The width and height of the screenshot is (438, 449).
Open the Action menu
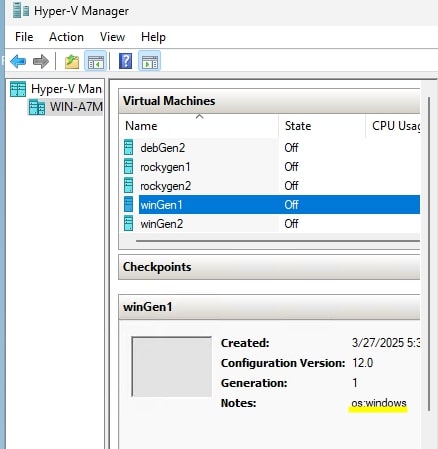click(x=66, y=37)
